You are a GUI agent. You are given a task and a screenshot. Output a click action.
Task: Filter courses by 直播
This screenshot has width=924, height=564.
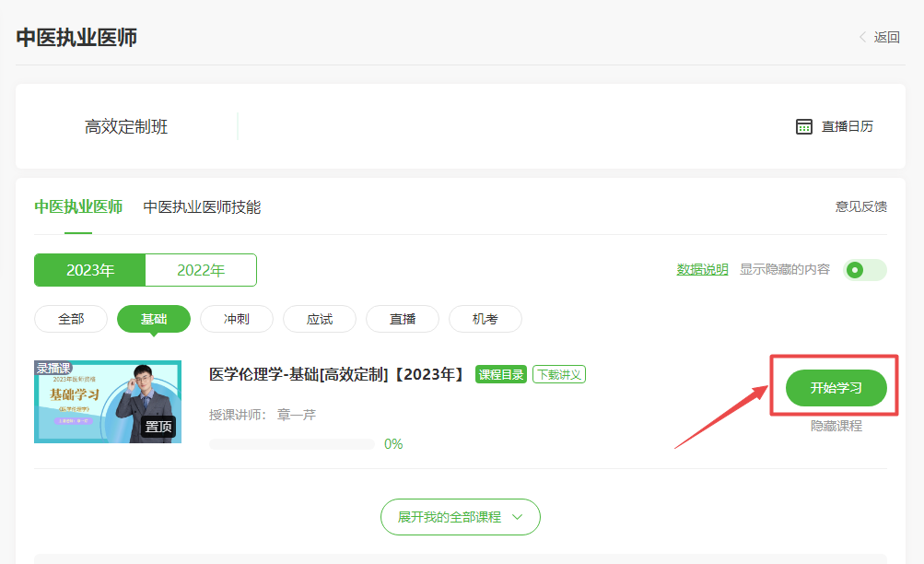pos(403,319)
